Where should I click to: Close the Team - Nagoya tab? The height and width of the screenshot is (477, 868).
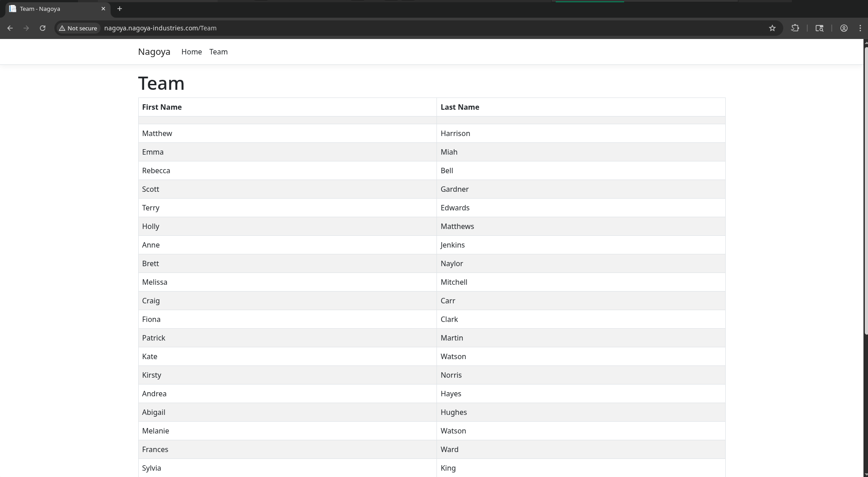pos(103,9)
